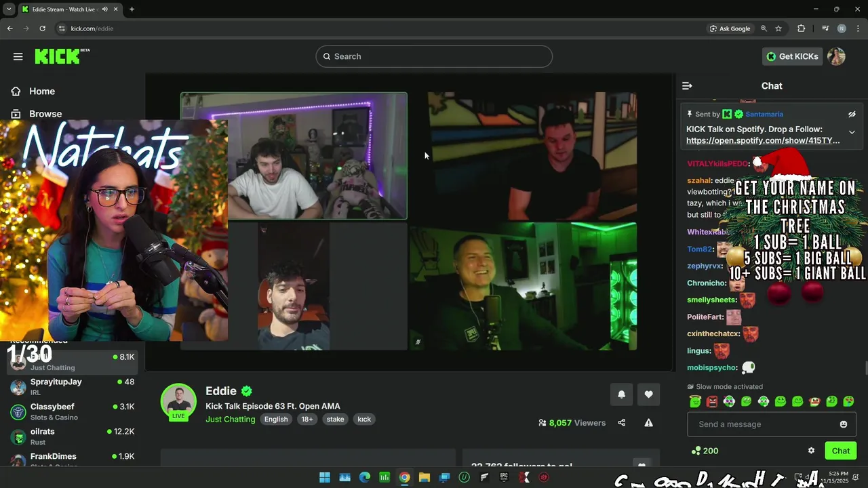
Task: Open SprayitupJay recommended channel
Action: coord(73,387)
